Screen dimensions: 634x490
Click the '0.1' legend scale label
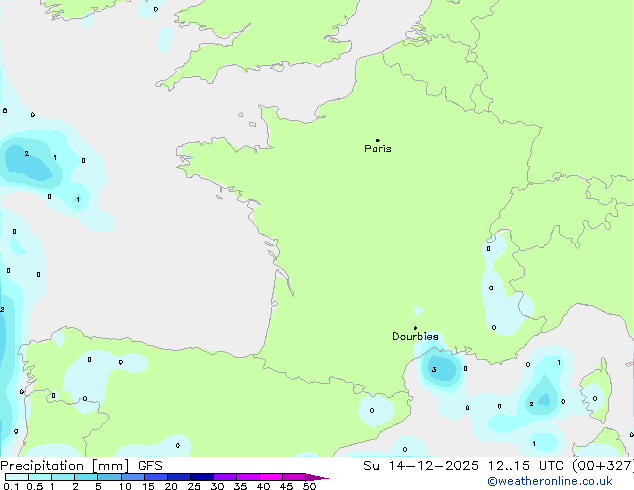tap(11, 486)
